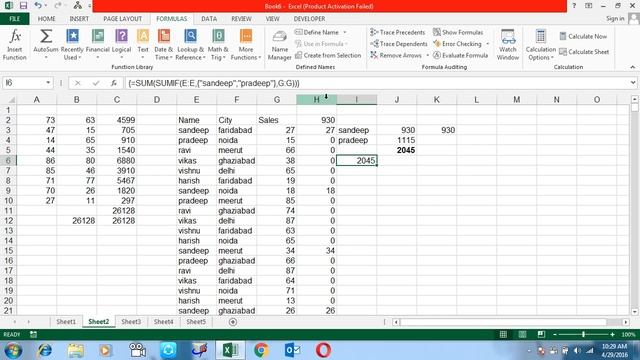Click the AutoSum sigma icon

coord(46,36)
